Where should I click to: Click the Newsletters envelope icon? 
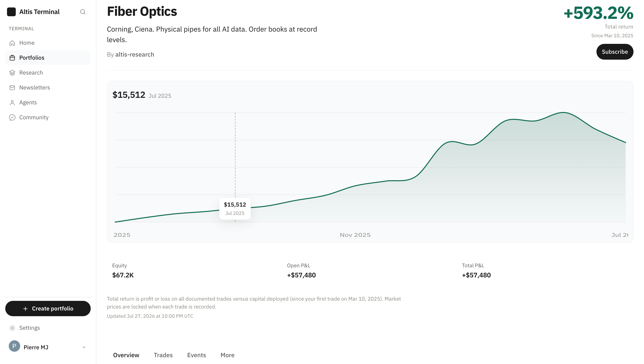(12, 88)
